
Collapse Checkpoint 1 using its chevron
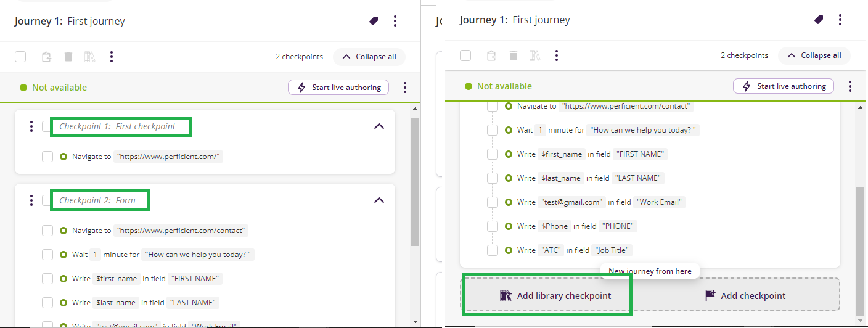[379, 126]
